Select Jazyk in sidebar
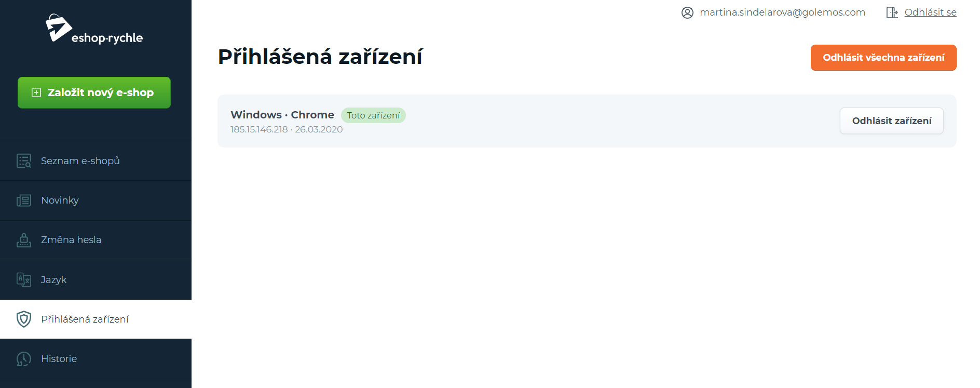The height and width of the screenshot is (388, 980). (96, 279)
